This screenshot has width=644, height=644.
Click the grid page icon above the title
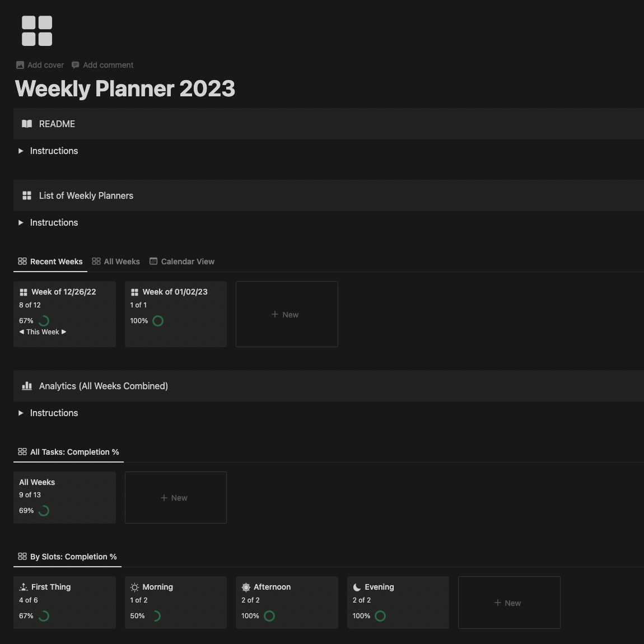[x=37, y=31]
